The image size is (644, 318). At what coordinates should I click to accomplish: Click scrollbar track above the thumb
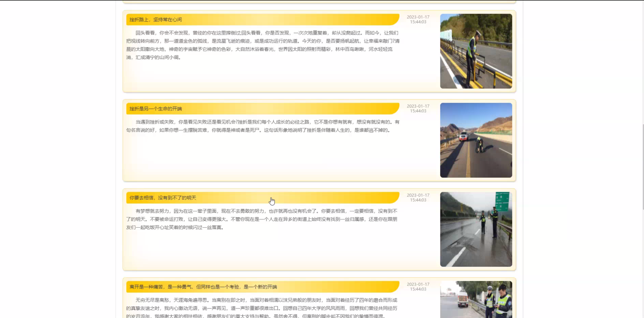643,64
